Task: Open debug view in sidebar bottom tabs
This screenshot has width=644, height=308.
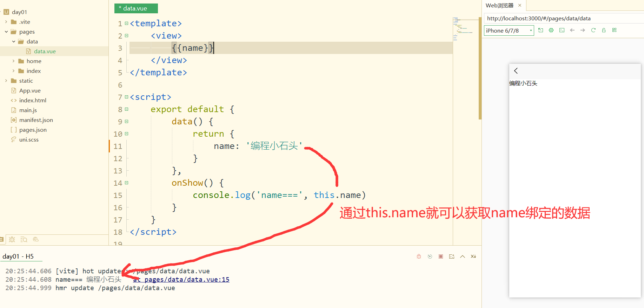Action: click(x=12, y=239)
